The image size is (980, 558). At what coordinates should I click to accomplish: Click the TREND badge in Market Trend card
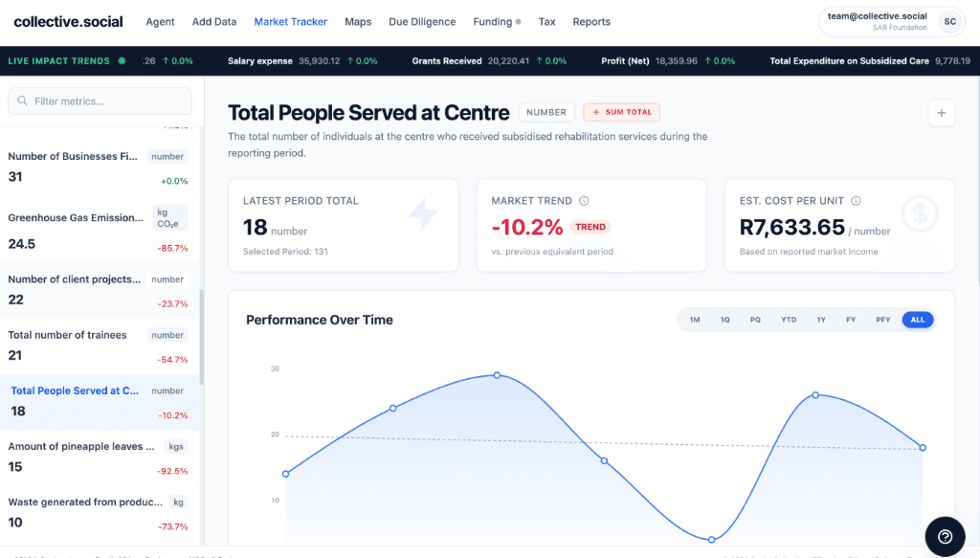pos(590,227)
